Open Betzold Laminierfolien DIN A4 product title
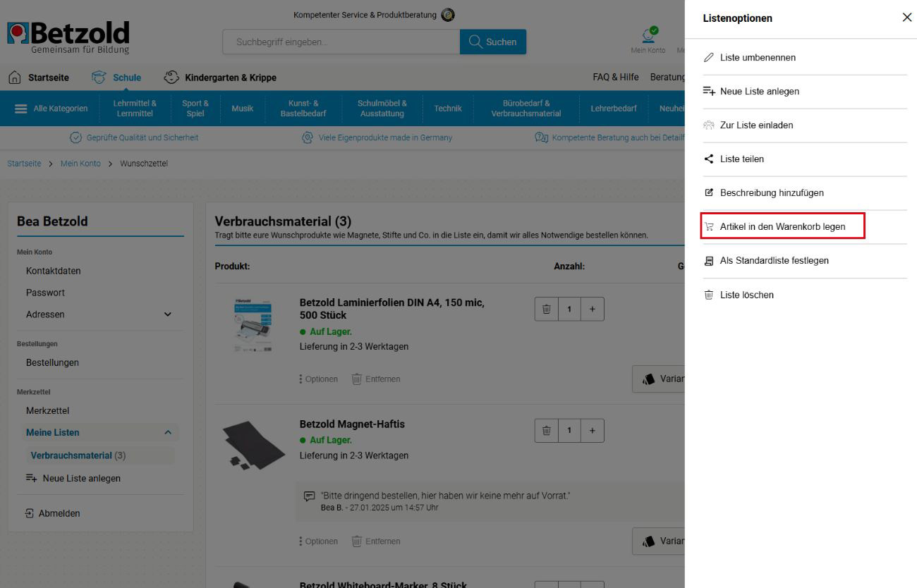917x588 pixels. click(392, 309)
